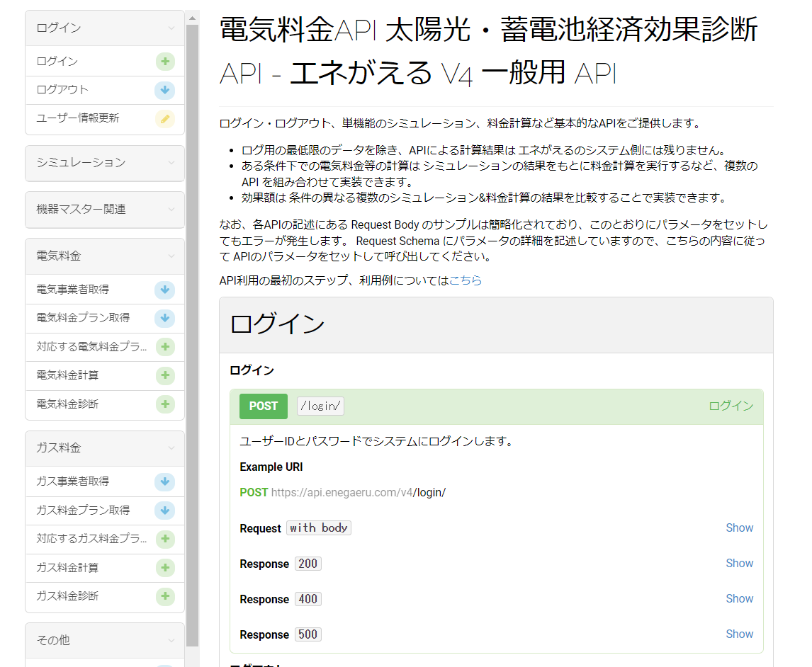The image size is (812, 667).
Task: Click the Example URI /login/ address text
Action: tap(358, 493)
